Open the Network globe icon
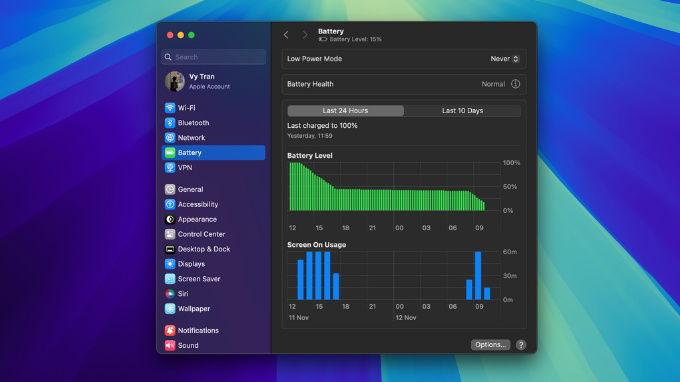 pyautogui.click(x=170, y=137)
